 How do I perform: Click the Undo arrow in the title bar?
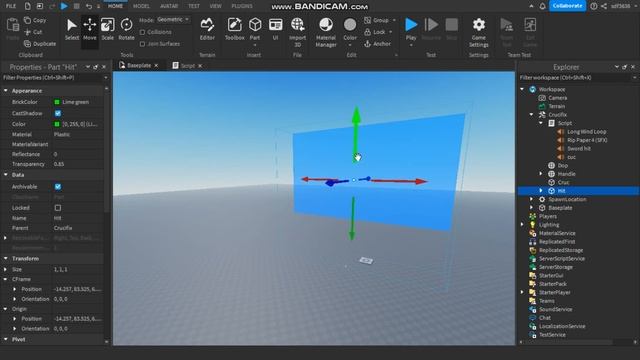tap(89, 6)
